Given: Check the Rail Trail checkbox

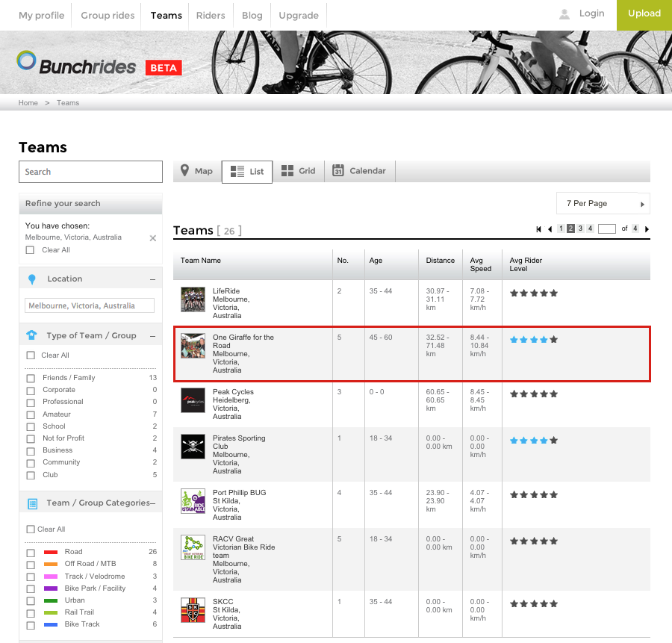Looking at the screenshot, I should click(31, 613).
